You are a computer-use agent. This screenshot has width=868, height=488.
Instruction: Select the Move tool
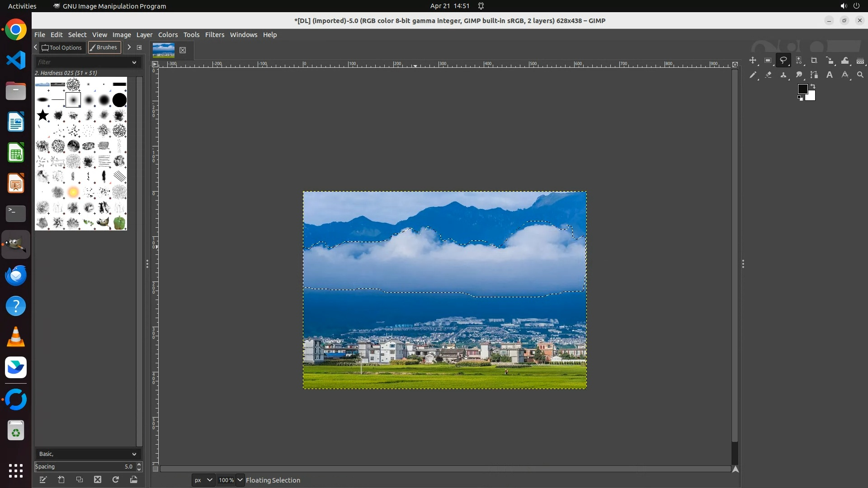pyautogui.click(x=753, y=61)
